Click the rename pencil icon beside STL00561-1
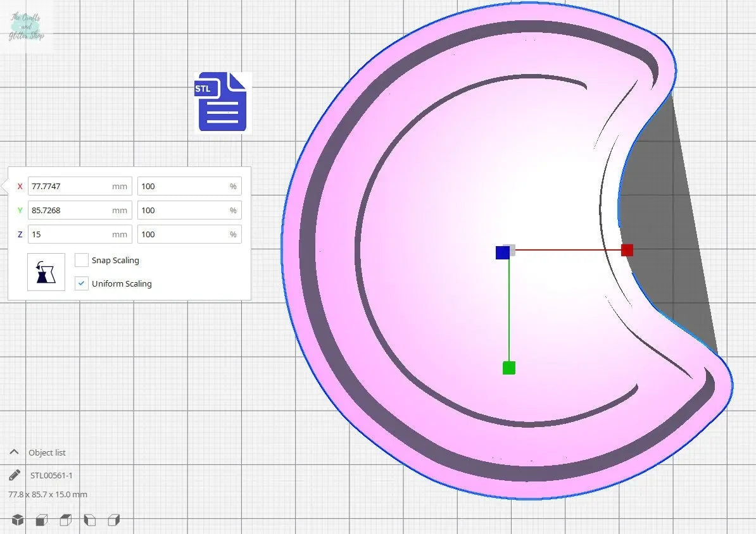 click(x=14, y=475)
